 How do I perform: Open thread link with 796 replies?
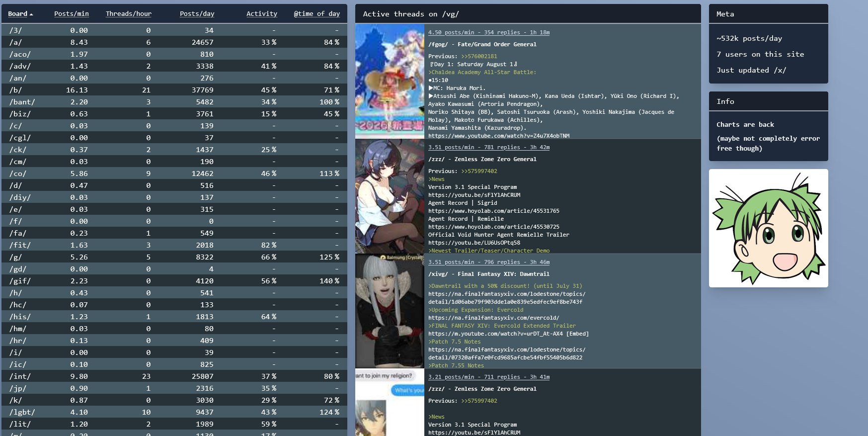click(x=489, y=262)
